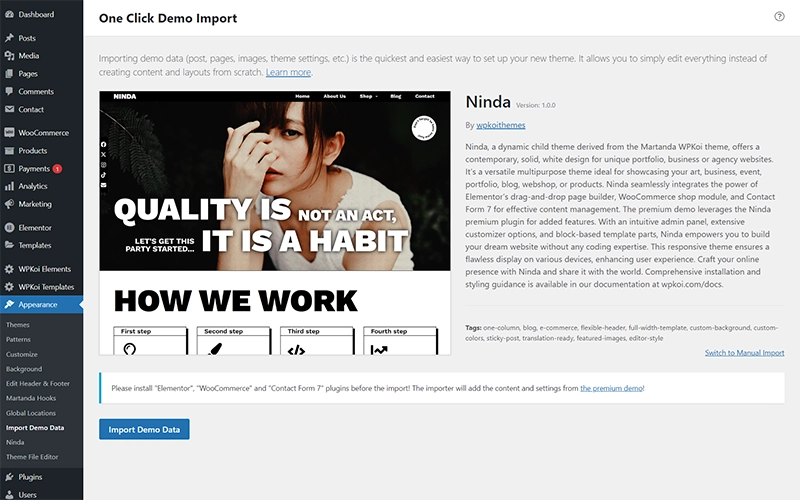Click the WPKoi Templates gear icon
This screenshot has height=500, width=800.
coord(9,287)
